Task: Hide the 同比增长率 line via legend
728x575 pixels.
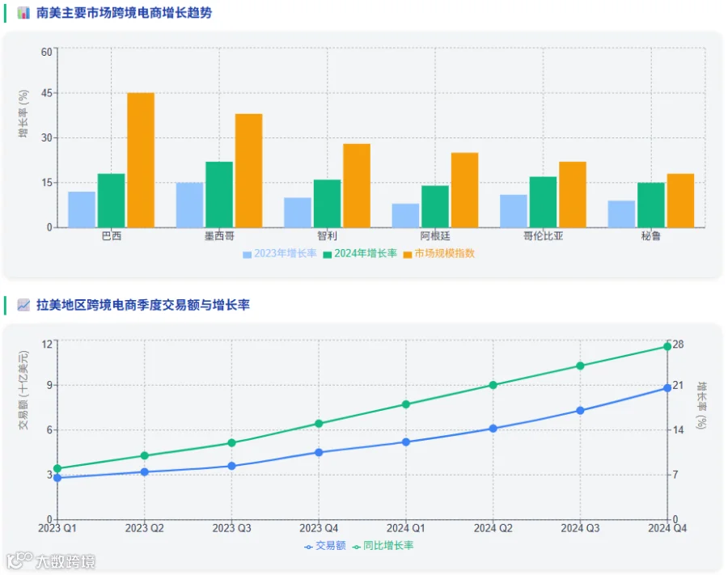Action: 383,546
